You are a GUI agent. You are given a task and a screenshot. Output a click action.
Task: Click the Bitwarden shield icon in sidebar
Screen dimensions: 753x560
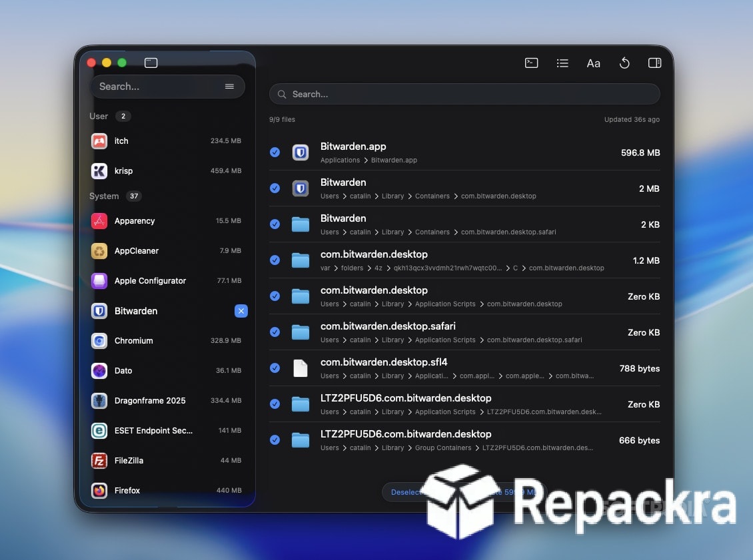point(99,311)
